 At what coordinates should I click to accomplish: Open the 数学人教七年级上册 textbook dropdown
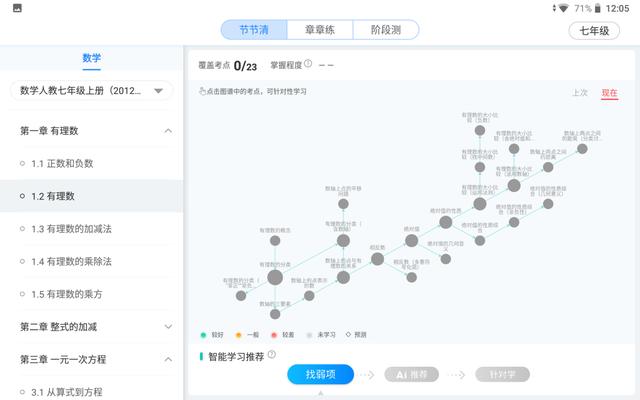[91, 91]
